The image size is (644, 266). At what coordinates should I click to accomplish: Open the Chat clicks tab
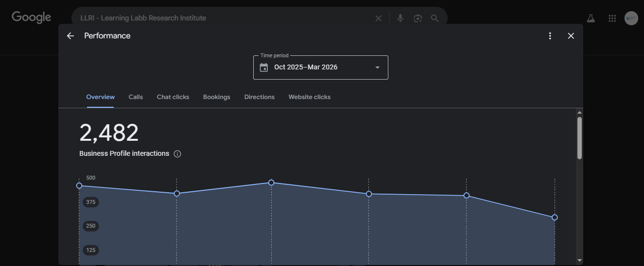[x=173, y=97]
